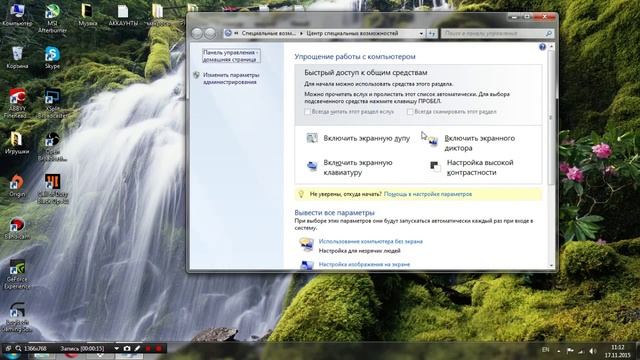Click Настройка высокой контрастности
The width and height of the screenshot is (640, 360).
point(480,167)
